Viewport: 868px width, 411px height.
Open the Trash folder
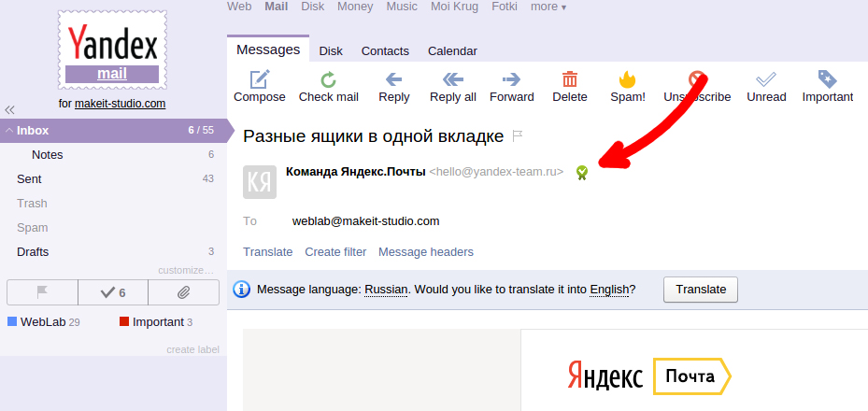pos(32,204)
